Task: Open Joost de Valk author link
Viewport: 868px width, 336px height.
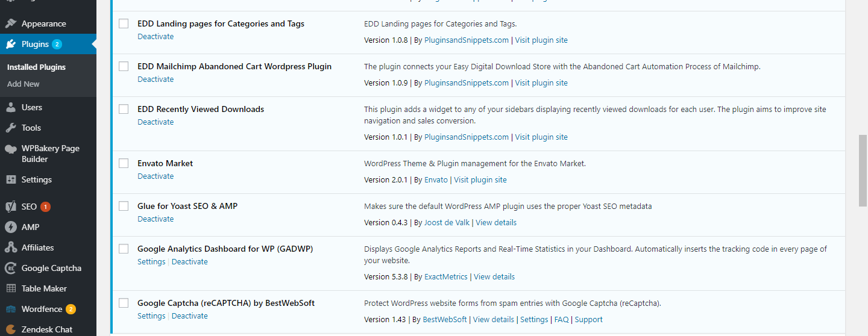Action: [x=447, y=223]
